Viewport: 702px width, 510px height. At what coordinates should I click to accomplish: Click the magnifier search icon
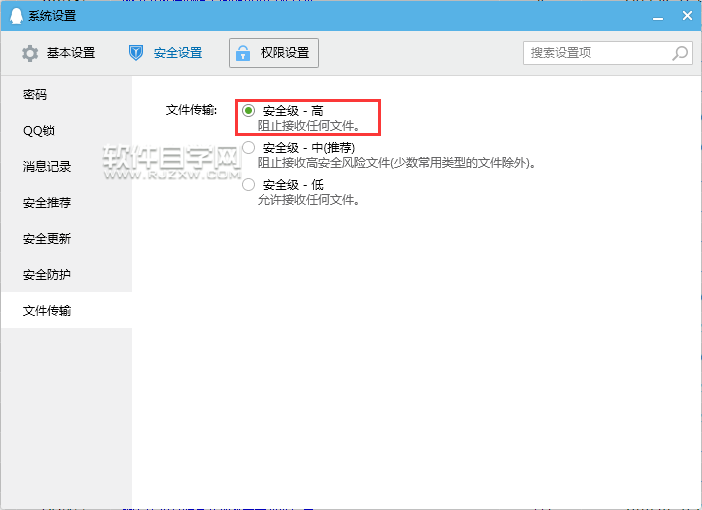[x=680, y=53]
